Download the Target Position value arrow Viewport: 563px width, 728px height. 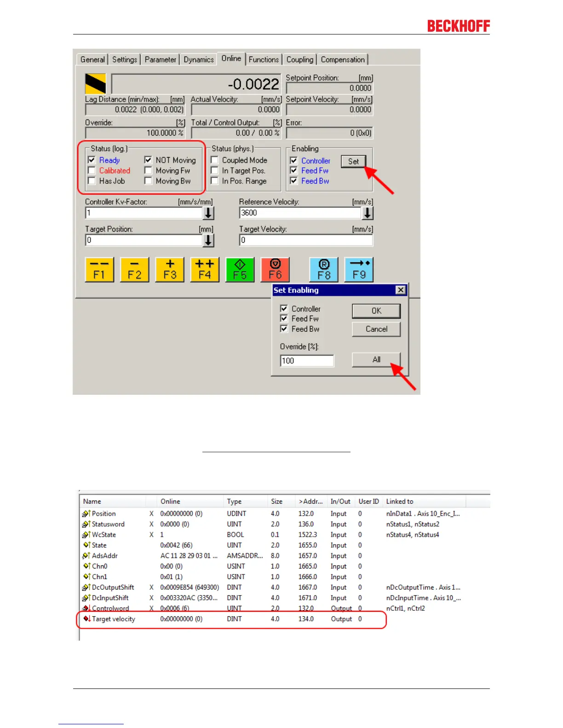coord(208,240)
